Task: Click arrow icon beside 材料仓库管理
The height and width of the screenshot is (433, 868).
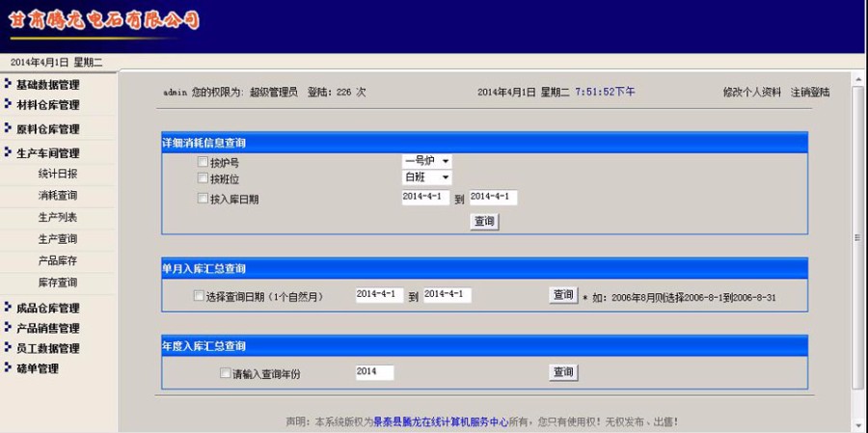Action: pyautogui.click(x=7, y=103)
